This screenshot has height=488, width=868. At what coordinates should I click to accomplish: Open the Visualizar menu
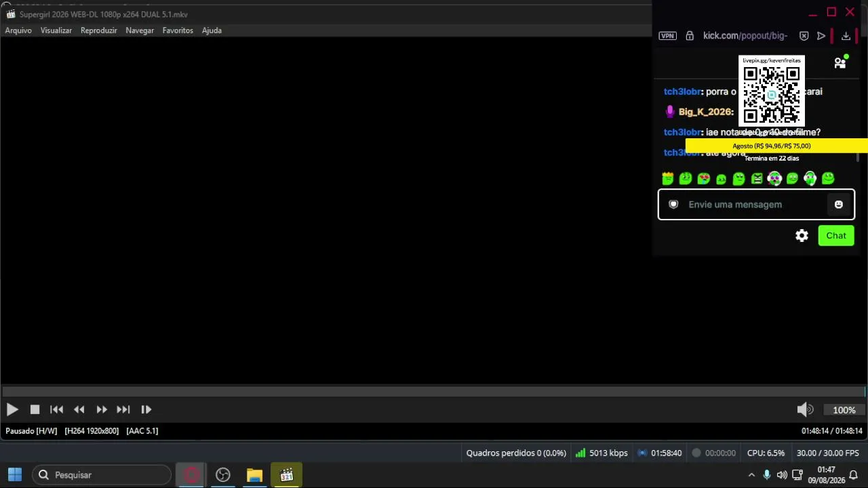(x=56, y=30)
